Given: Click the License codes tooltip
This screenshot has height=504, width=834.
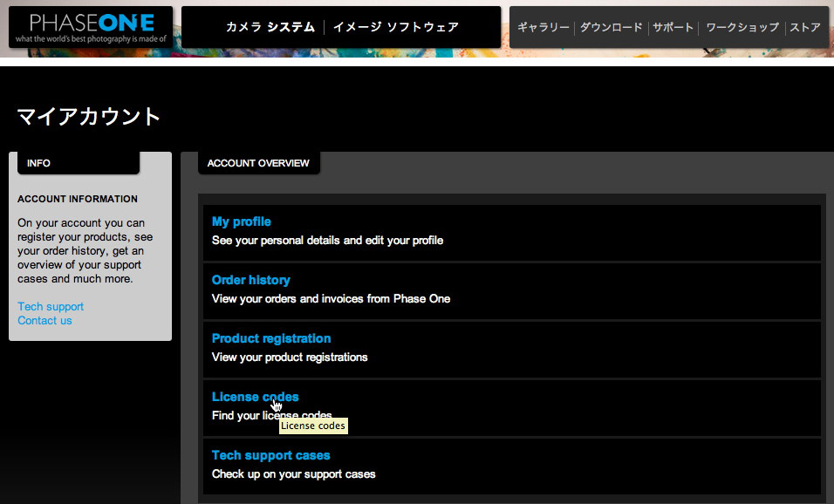Looking at the screenshot, I should [313, 426].
